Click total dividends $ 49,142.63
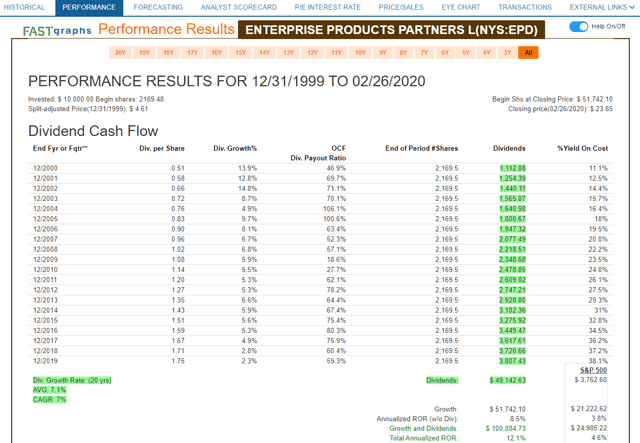This screenshot has height=443, width=640. coord(508,380)
